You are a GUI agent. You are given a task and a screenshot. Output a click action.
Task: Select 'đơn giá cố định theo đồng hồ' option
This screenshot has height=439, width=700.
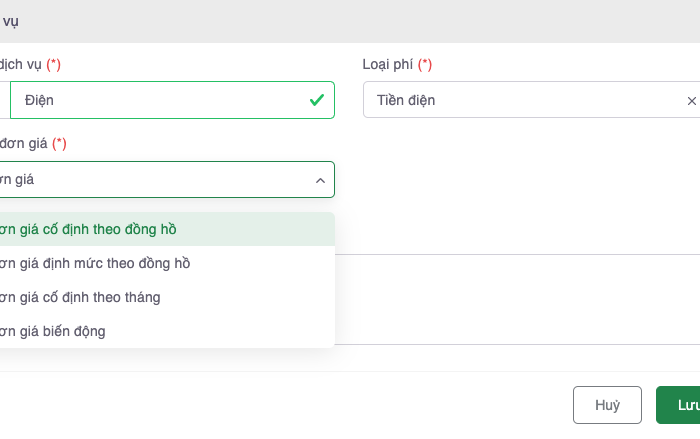[90, 229]
